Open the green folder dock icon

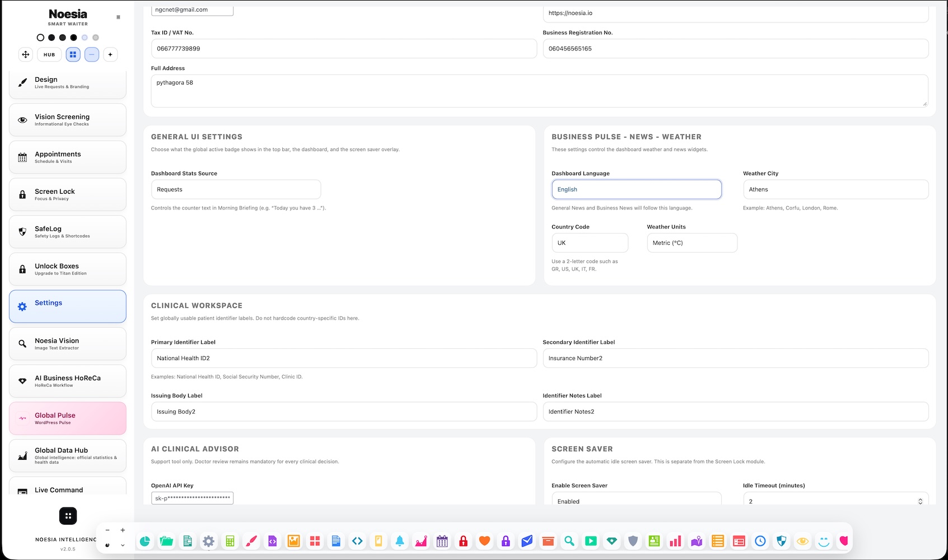[x=166, y=541]
